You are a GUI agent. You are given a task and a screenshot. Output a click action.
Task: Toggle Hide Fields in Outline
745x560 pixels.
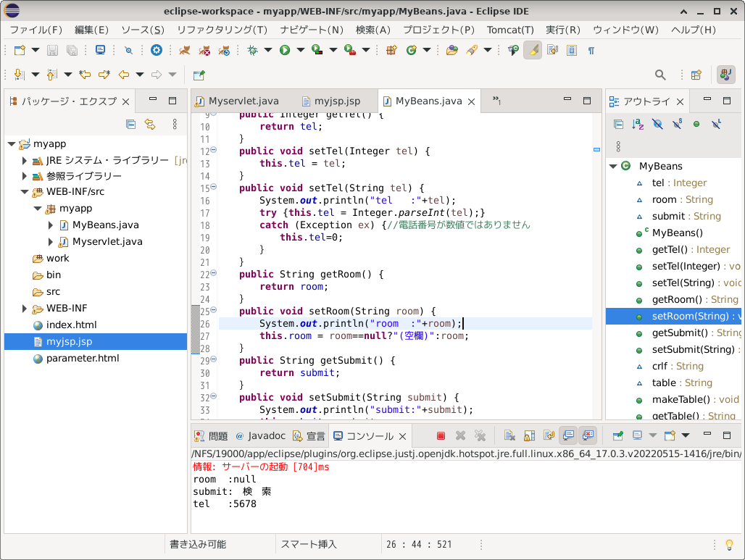657,125
